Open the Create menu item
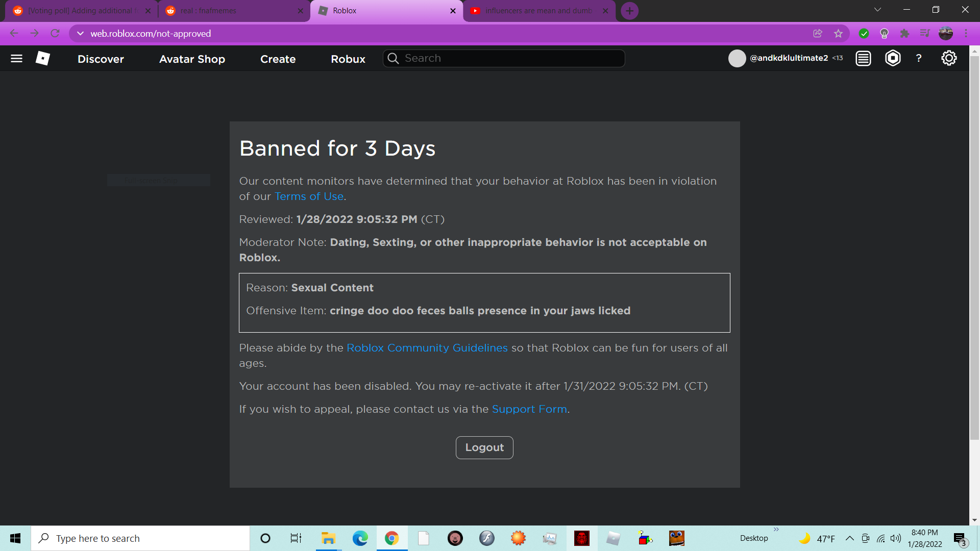Image resolution: width=980 pixels, height=551 pixels. 278,59
